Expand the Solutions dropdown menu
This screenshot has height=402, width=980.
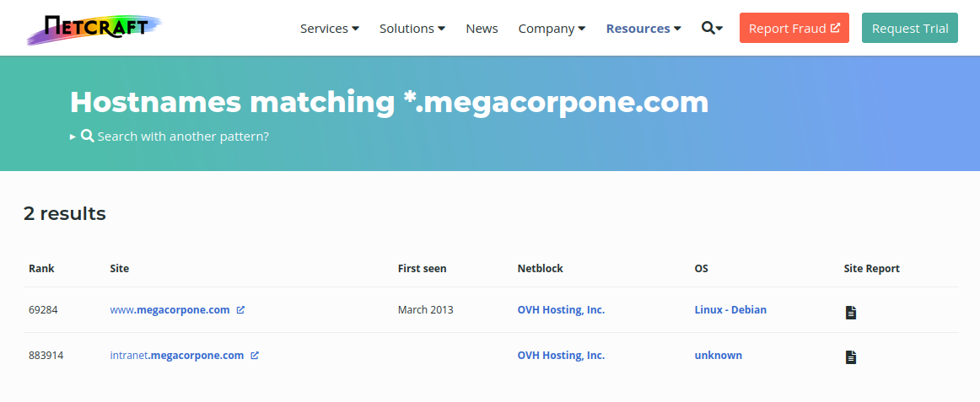412,29
